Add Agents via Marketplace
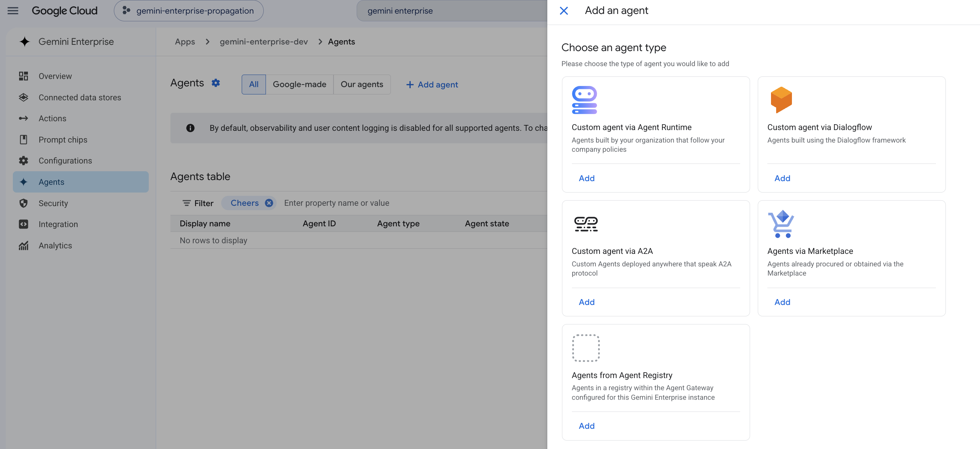This screenshot has width=980, height=449. pyautogui.click(x=782, y=302)
